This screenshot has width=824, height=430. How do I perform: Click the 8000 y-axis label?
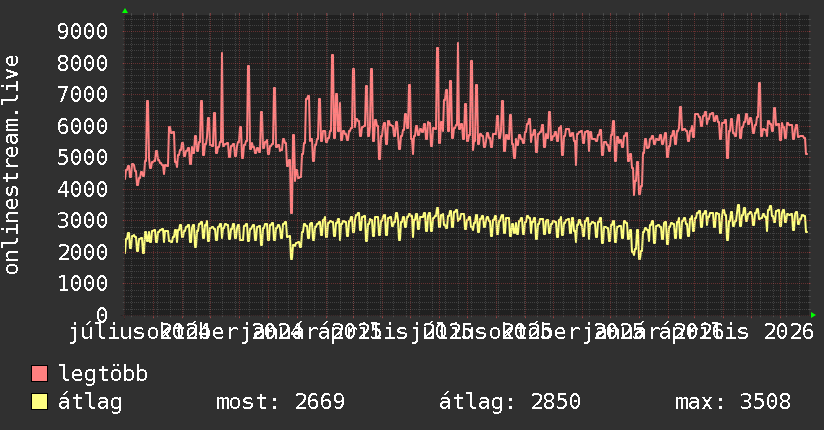tap(83, 63)
